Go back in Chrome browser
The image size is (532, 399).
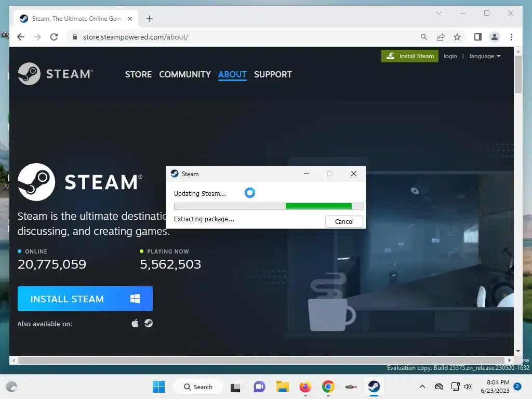(x=21, y=37)
